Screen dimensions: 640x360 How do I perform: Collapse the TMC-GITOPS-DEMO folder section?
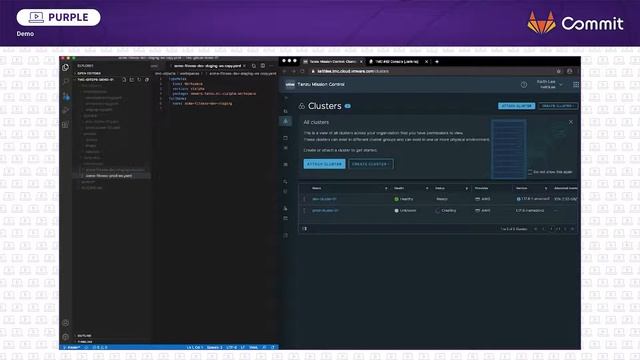tap(96, 80)
